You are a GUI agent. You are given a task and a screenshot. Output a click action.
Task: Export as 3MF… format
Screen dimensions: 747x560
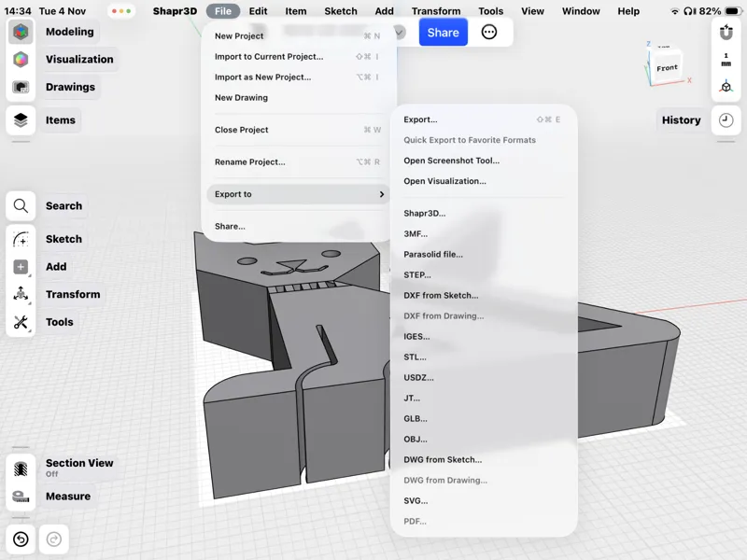point(484,234)
